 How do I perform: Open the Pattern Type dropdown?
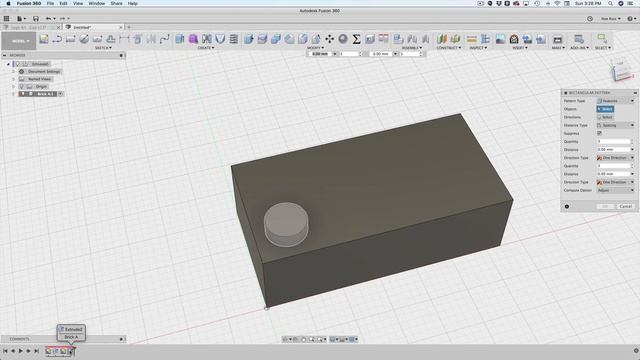616,101
